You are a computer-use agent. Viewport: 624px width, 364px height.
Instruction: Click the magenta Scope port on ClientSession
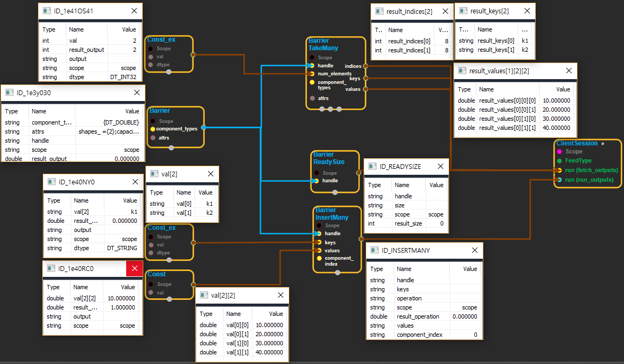tap(559, 152)
